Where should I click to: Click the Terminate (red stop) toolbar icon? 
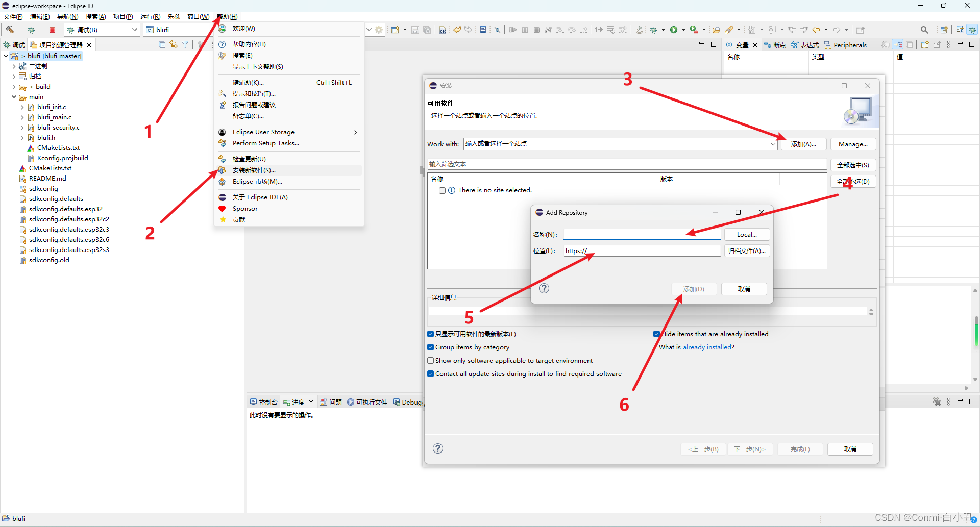(x=52, y=30)
